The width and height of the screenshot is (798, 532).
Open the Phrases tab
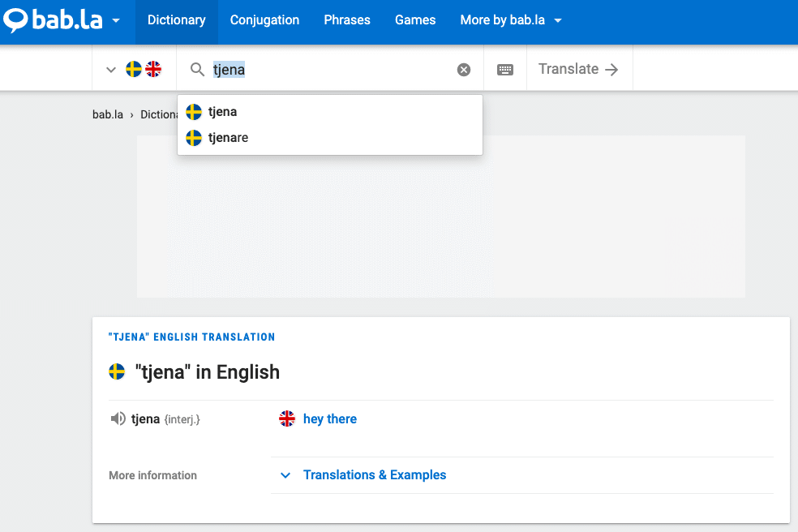pos(347,20)
